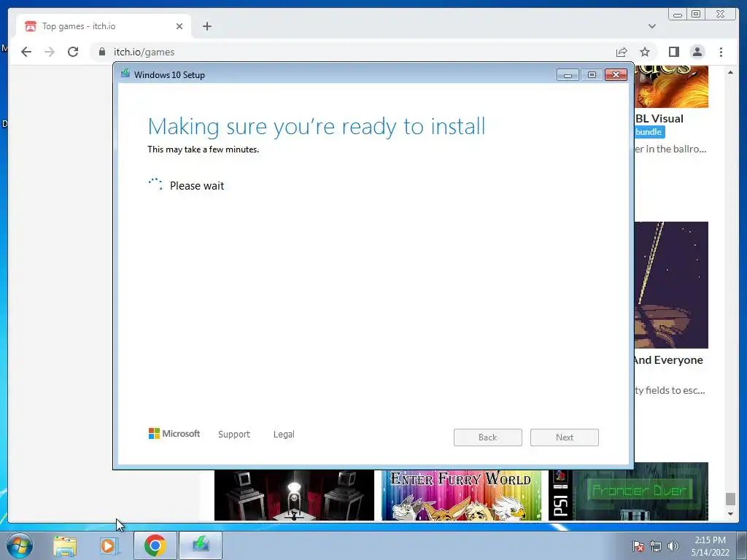Open Windows Media Player from taskbar
The height and width of the screenshot is (560, 747).
click(x=109, y=545)
